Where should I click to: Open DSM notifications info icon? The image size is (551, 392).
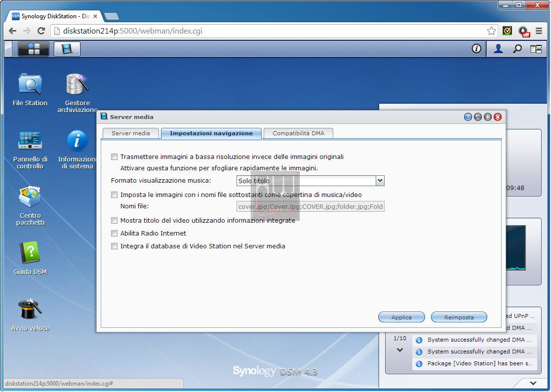point(476,48)
